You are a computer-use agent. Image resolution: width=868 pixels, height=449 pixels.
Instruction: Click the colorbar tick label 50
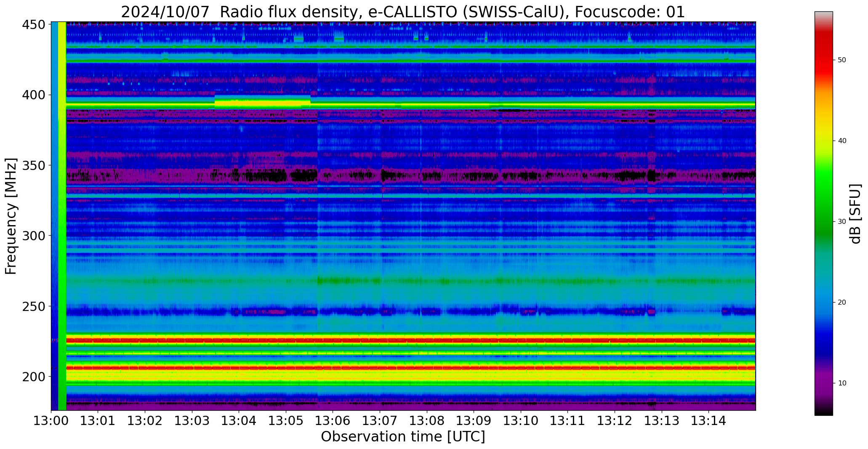(842, 60)
